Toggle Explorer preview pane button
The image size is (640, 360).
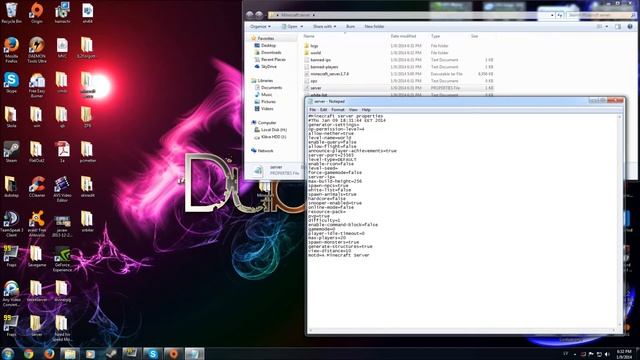pos(618,27)
